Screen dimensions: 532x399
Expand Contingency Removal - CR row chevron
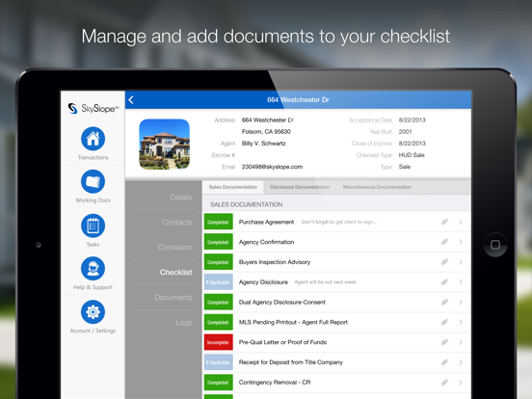(x=461, y=383)
